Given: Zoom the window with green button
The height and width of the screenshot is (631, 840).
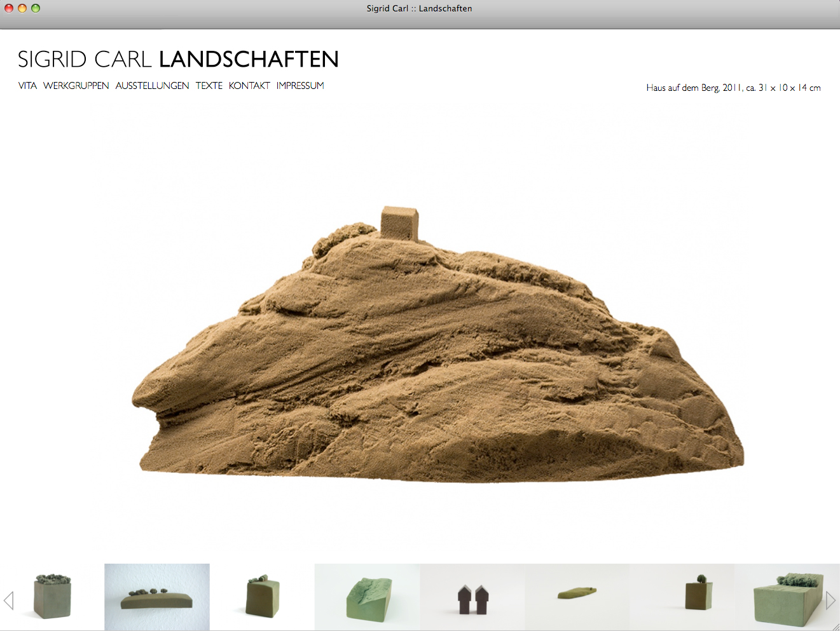Looking at the screenshot, I should pos(36,8).
